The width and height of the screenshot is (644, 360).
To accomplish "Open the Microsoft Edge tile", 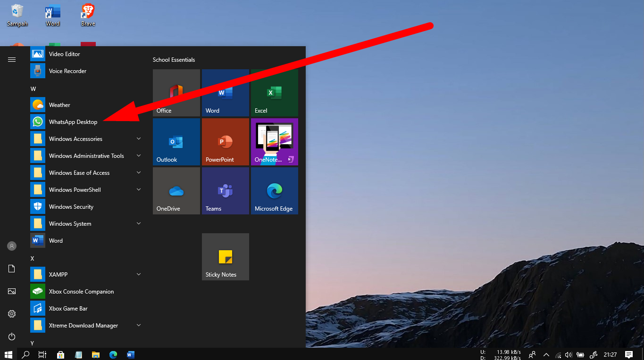I will point(275,191).
